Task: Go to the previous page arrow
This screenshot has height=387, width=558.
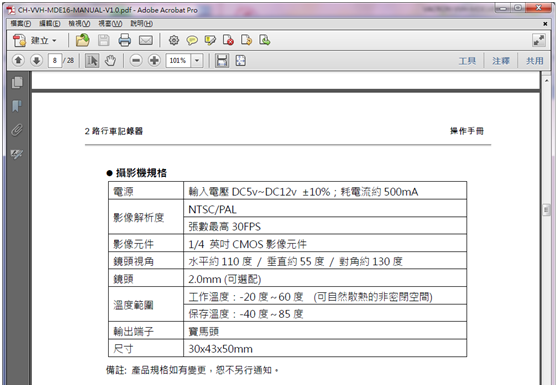Action: point(19,61)
